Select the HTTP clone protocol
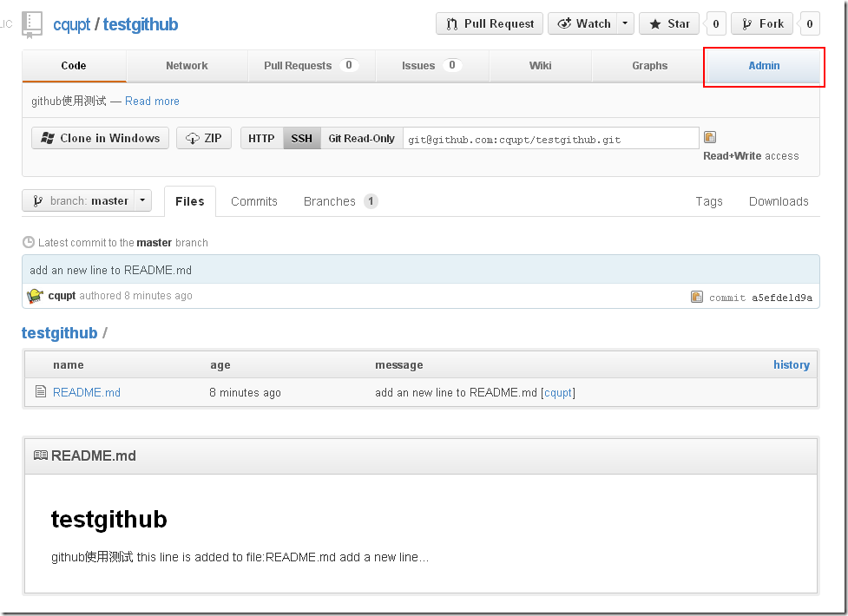 (262, 138)
